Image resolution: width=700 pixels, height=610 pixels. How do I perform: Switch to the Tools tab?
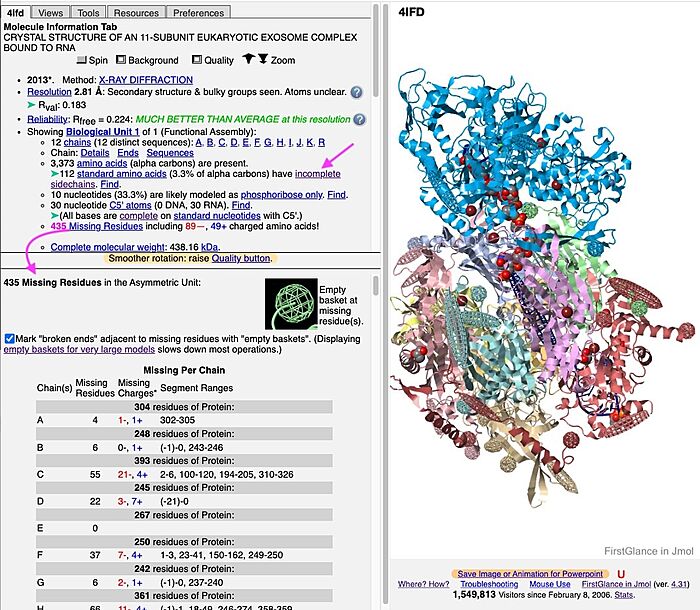point(88,13)
